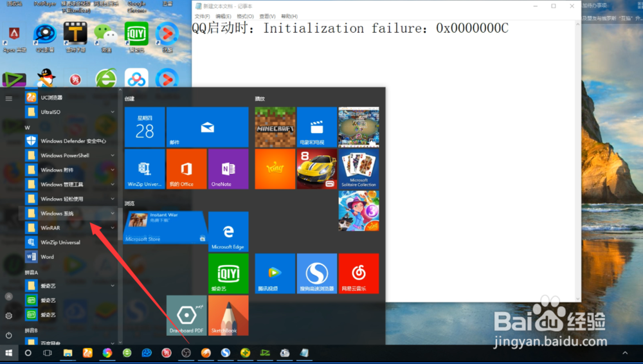643x364 pixels.
Task: Open the 网易云音乐 red tile
Action: pyautogui.click(x=358, y=273)
